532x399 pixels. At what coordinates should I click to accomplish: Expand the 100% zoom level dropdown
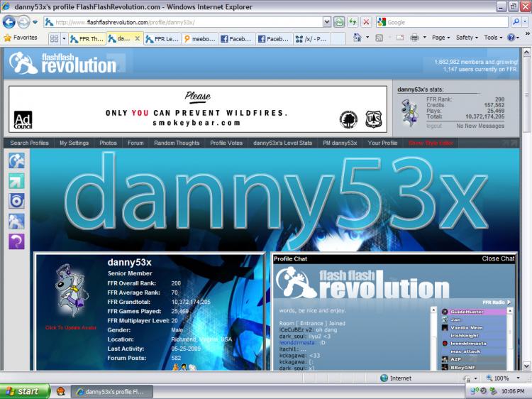pyautogui.click(x=518, y=378)
